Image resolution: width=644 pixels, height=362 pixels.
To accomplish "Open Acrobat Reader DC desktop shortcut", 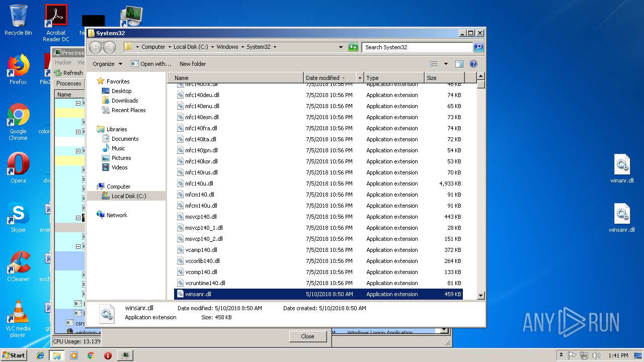I will (x=56, y=23).
